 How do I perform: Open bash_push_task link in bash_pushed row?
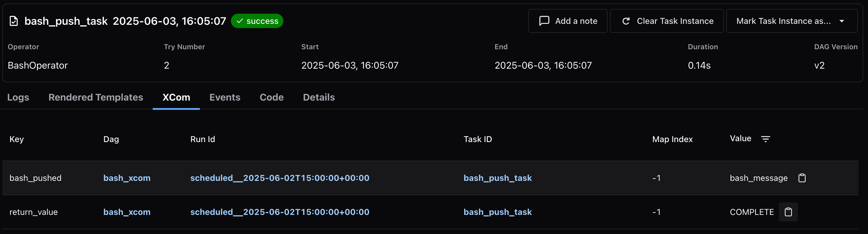[x=497, y=178]
